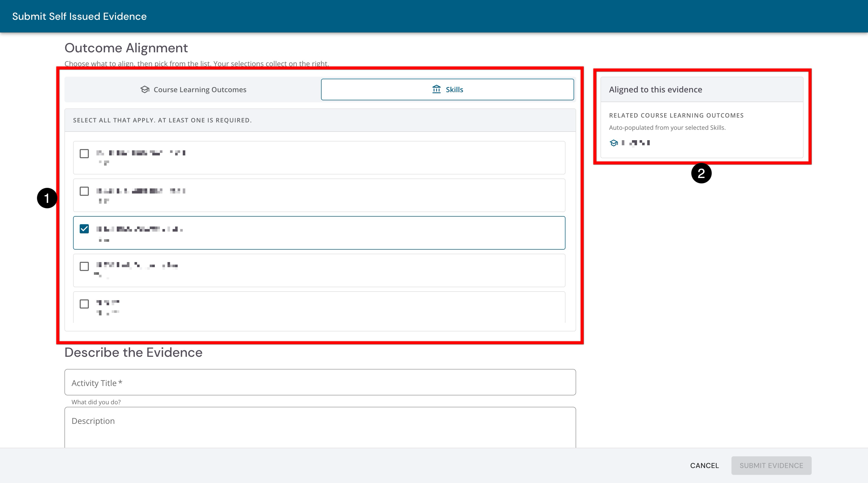Tick the second skill checkbox in the list

pos(84,191)
